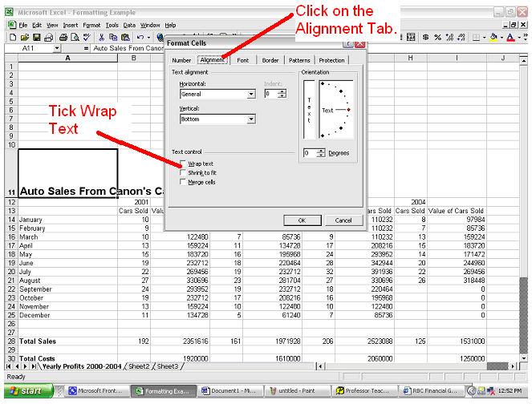Apply Currency Style from toolbar
532x404 pixels.
point(426,37)
